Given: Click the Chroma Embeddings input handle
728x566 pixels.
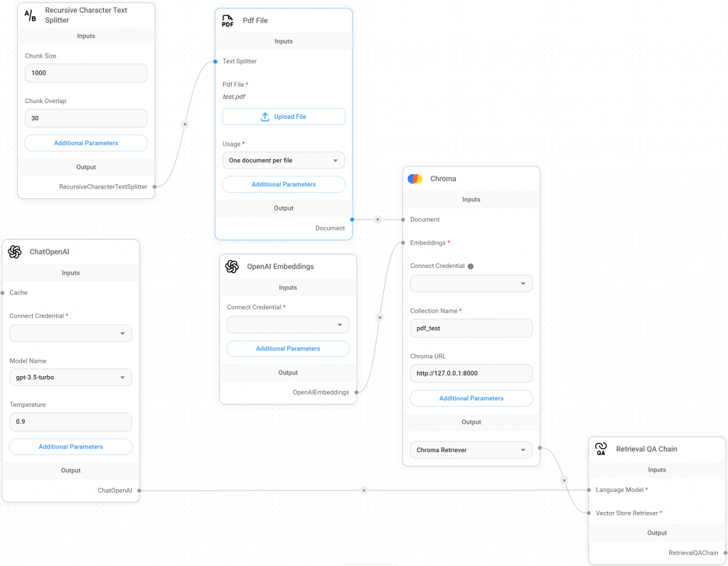Looking at the screenshot, I should click(403, 243).
